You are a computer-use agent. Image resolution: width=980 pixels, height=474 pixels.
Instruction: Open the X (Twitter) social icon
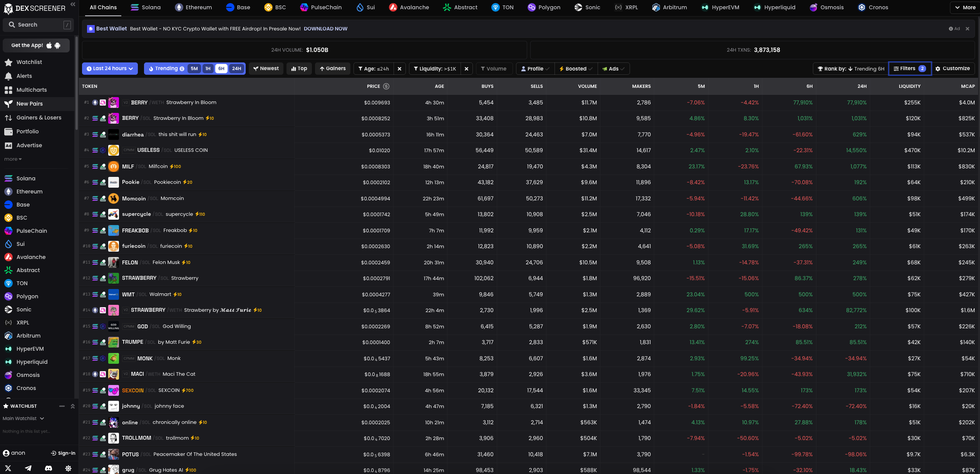[8, 468]
